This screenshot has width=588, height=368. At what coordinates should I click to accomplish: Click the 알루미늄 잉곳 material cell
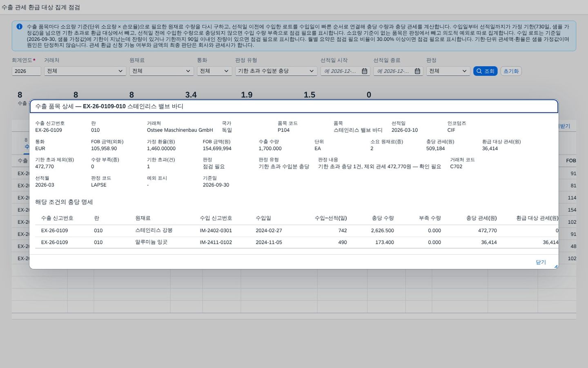coord(151,242)
